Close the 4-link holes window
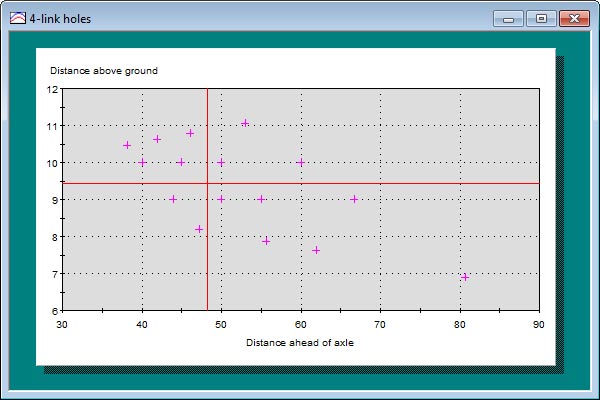This screenshot has height=400, width=600. (x=574, y=18)
